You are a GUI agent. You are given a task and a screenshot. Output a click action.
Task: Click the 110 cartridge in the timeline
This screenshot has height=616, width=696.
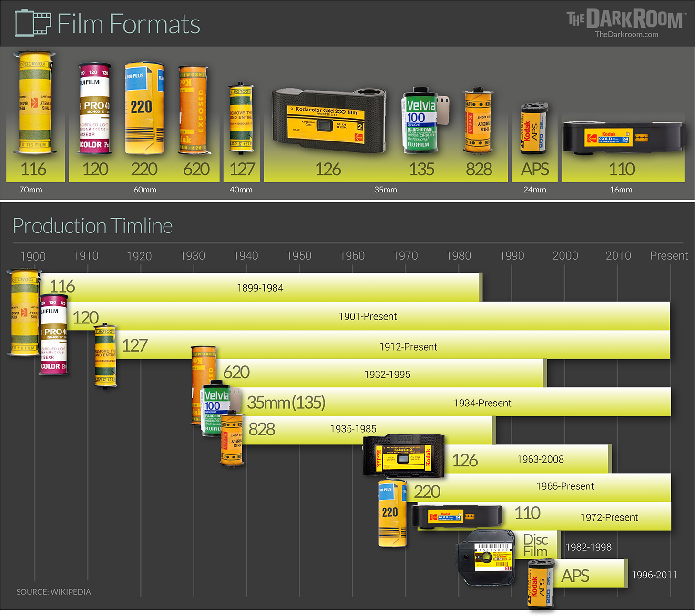click(x=458, y=516)
